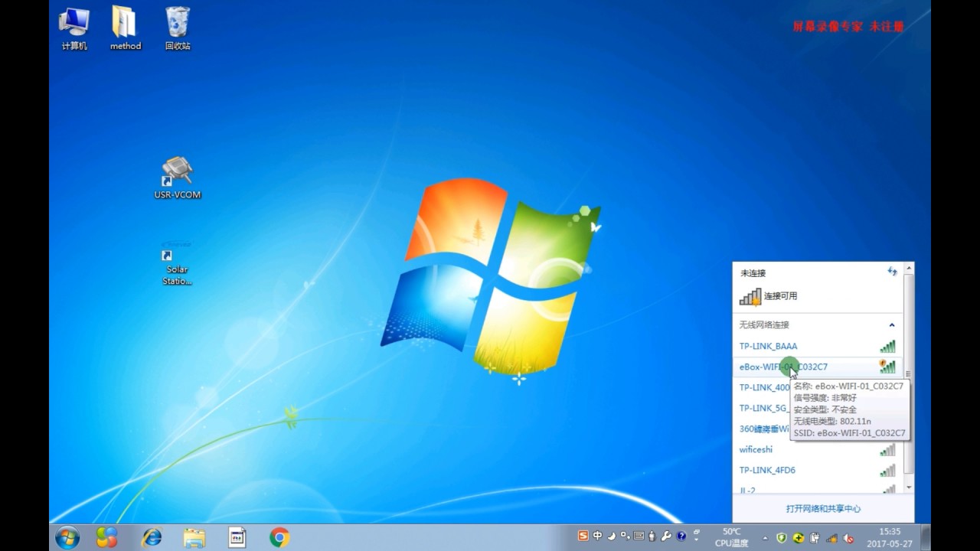Open the soft keyboard icon on input bar
980x551 pixels.
click(639, 536)
